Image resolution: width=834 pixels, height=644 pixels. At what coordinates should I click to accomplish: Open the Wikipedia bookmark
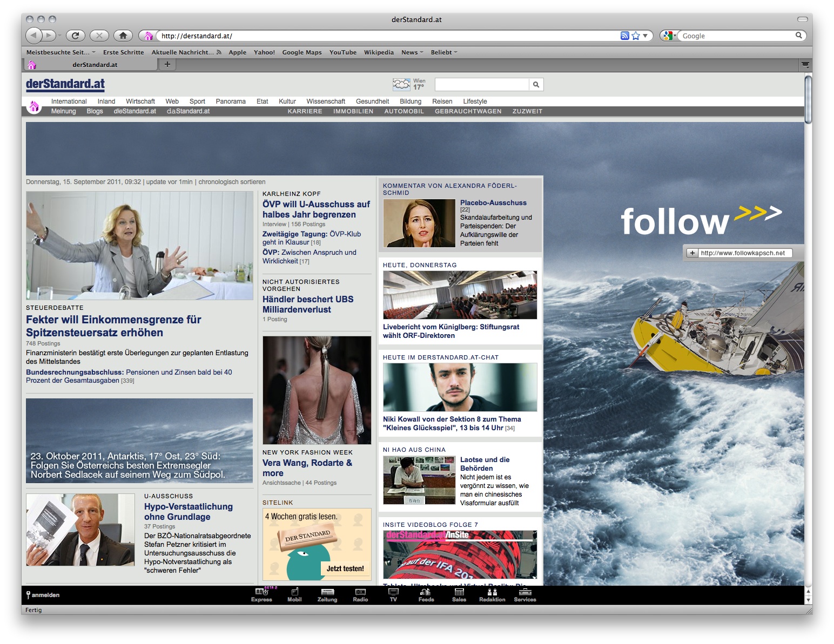[x=379, y=52]
